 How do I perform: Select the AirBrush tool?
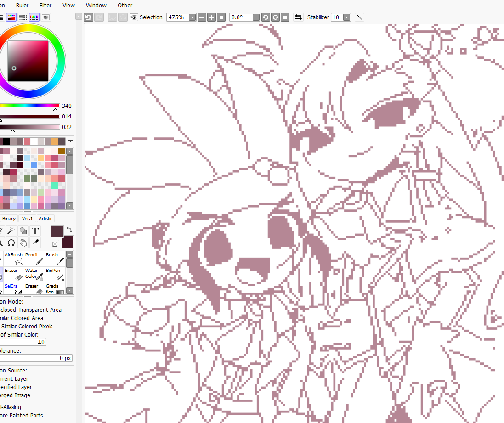coord(13,259)
